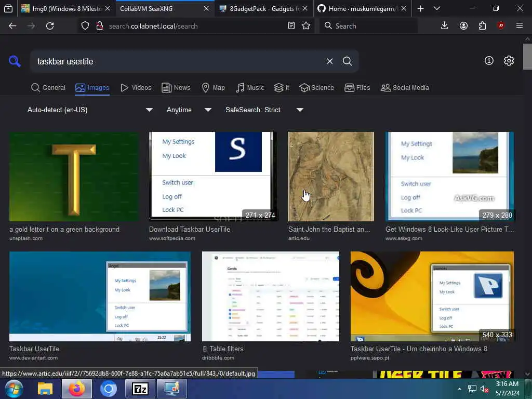This screenshot has width=532, height=399.
Task: Switch to the Science category
Action: [x=317, y=87]
